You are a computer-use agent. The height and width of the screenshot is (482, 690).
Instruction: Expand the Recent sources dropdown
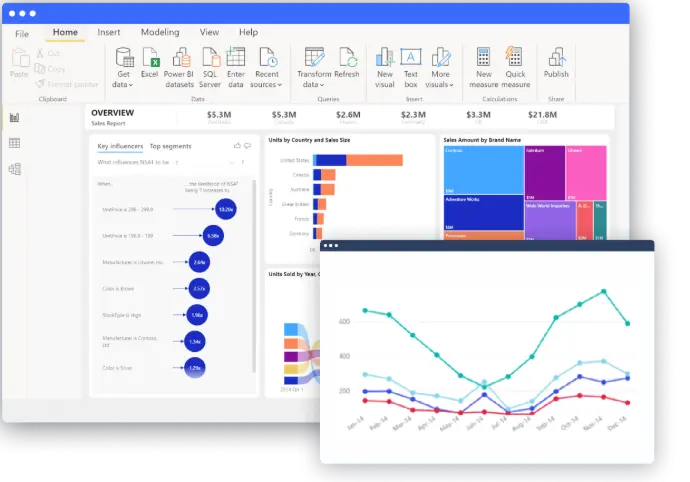pyautogui.click(x=266, y=67)
